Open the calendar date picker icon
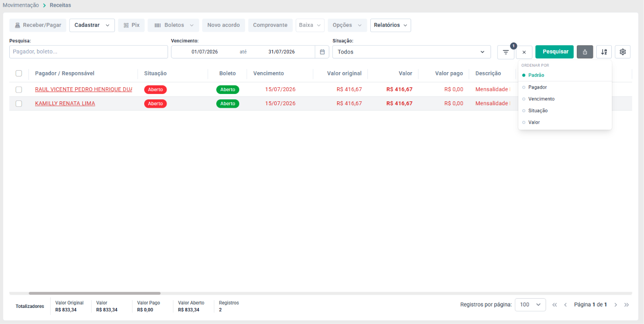Screen dimensions: 644x324 322,52
